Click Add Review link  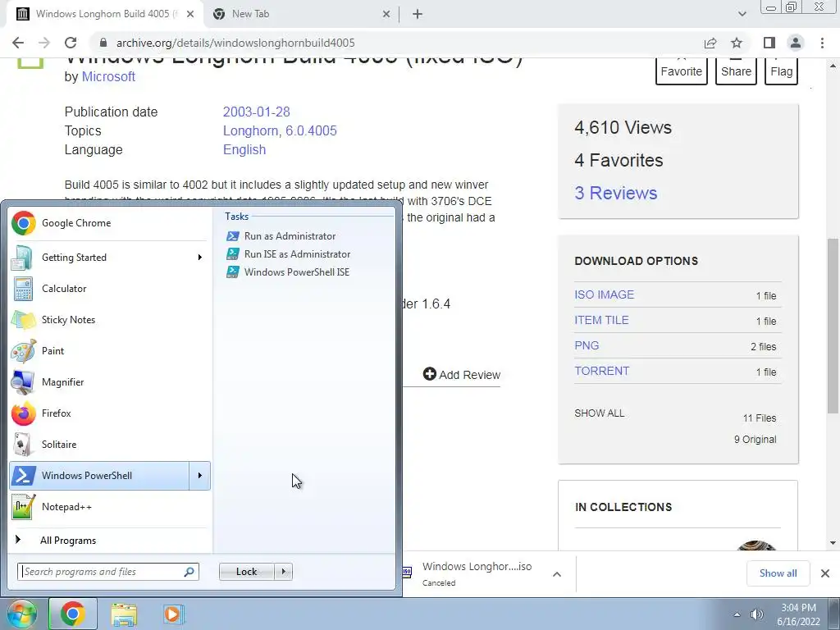coord(462,374)
